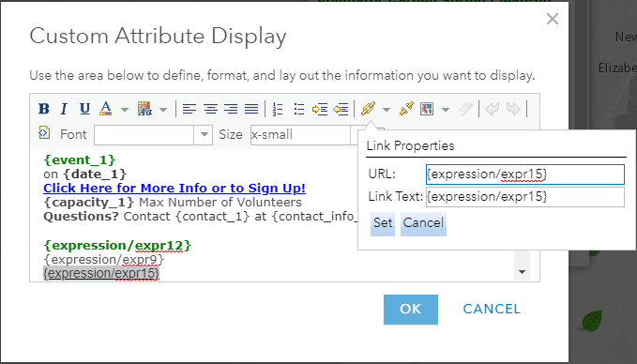Align text right
The image size is (637, 364).
point(231,109)
